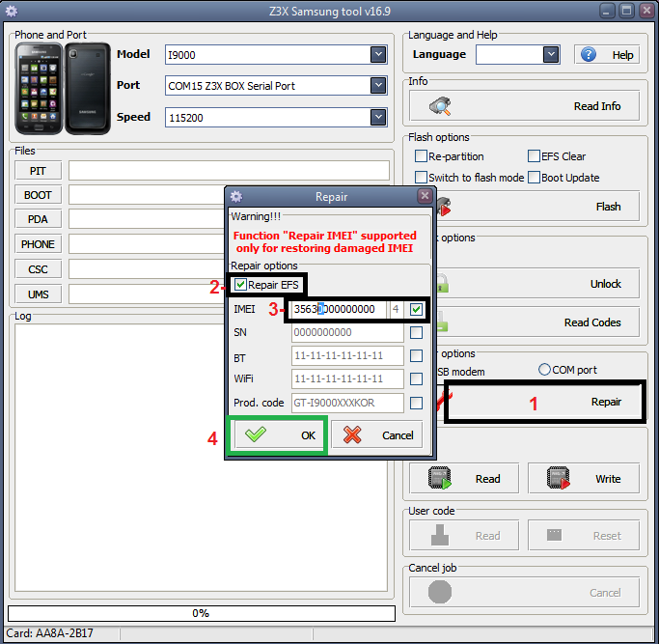Enable the BT address checkbox
The image size is (659, 644).
[x=416, y=356]
